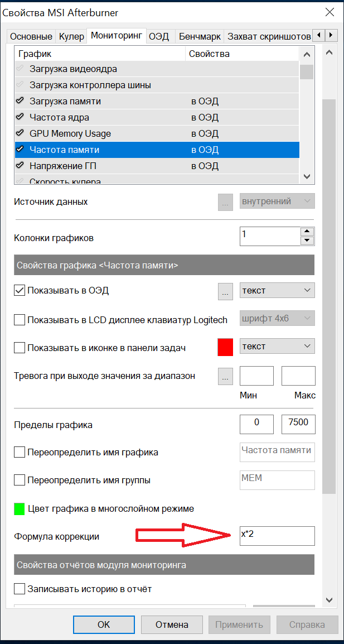Select GPU Memory Usage row

(x=157, y=133)
